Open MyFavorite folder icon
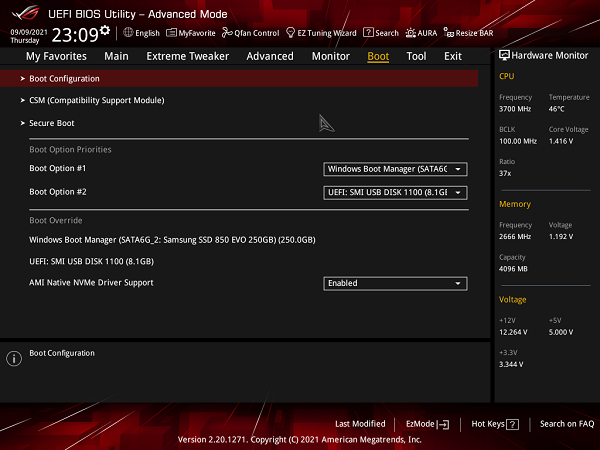The height and width of the screenshot is (450, 600). click(171, 33)
